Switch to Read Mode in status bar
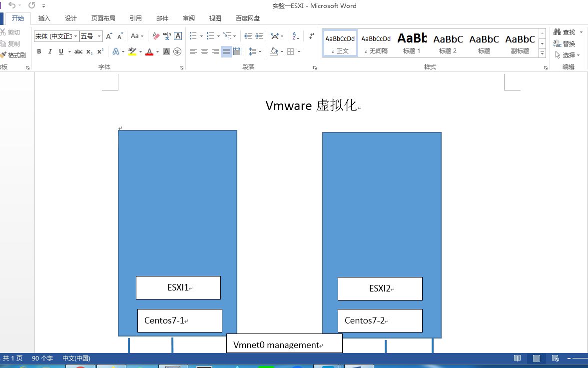The image size is (588, 368). pyautogui.click(x=517, y=358)
